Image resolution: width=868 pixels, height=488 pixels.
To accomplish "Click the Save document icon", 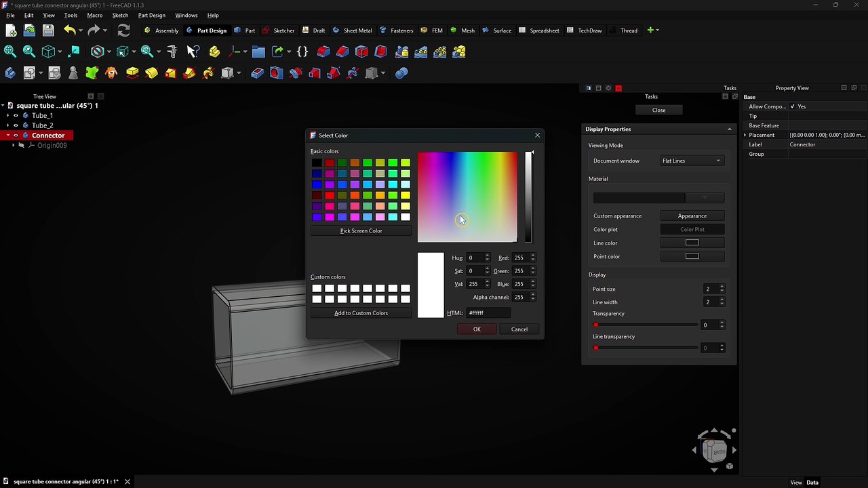I will coord(48,30).
